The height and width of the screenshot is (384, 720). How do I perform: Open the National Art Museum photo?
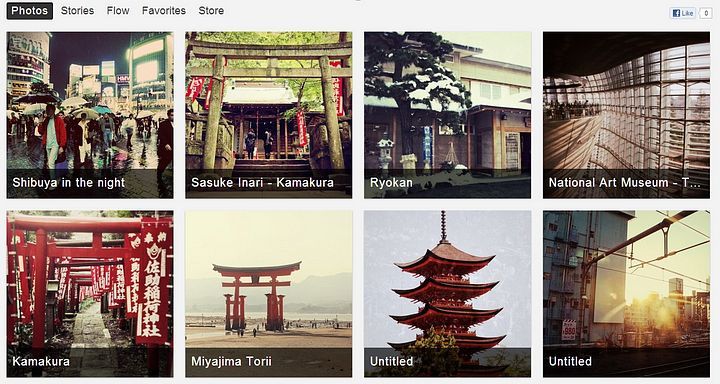[x=626, y=115]
